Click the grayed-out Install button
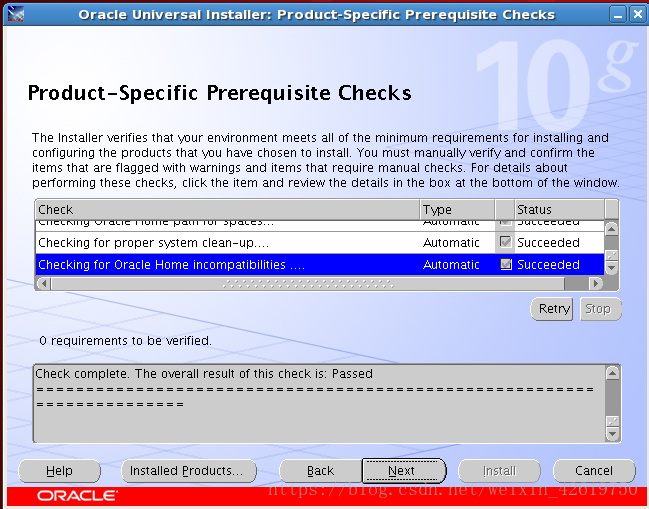Screen dimensions: 649x509 pyautogui.click(x=499, y=471)
